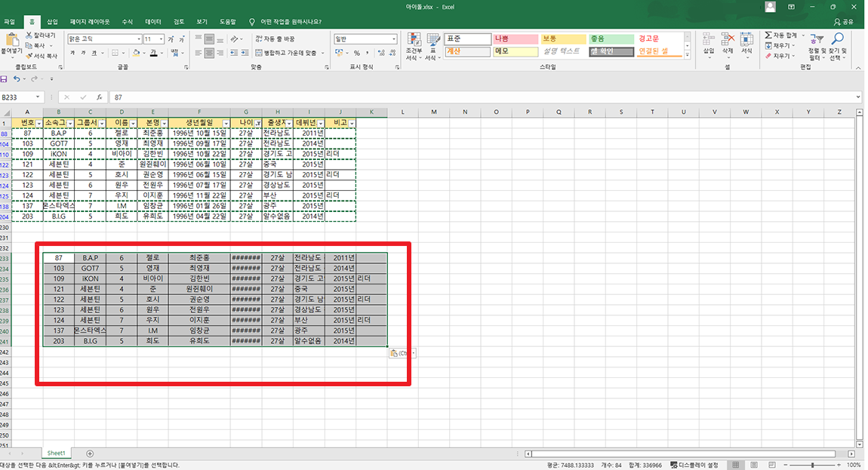Click the Cut (잘라내기) scissors icon
This screenshot has width=868, height=470.
pyautogui.click(x=29, y=35)
